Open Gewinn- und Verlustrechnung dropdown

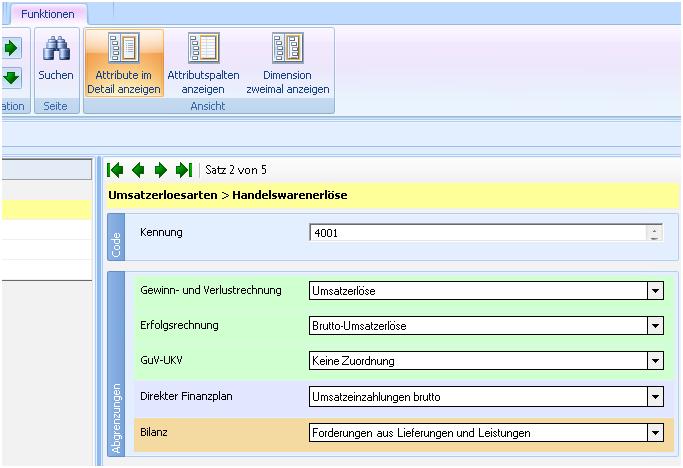point(655,291)
